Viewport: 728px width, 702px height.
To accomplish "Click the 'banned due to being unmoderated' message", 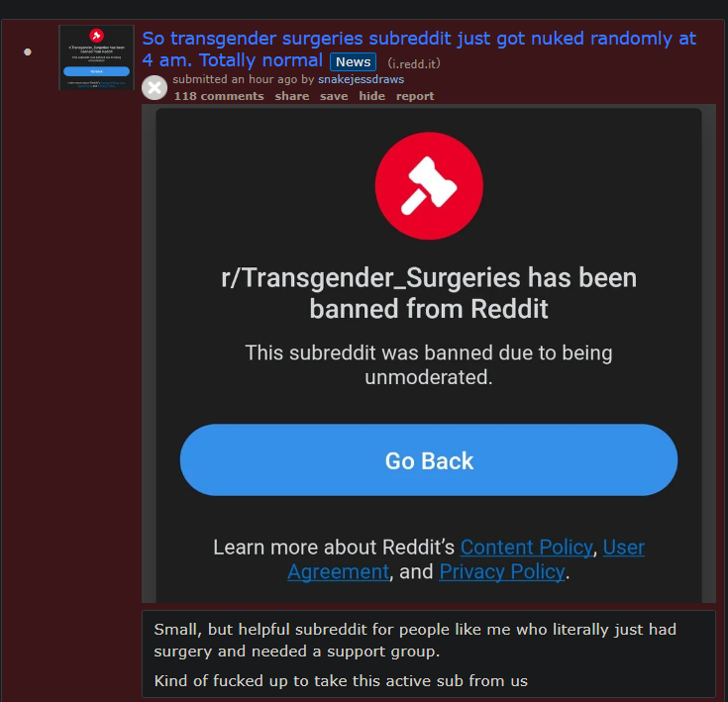I will coord(429,364).
